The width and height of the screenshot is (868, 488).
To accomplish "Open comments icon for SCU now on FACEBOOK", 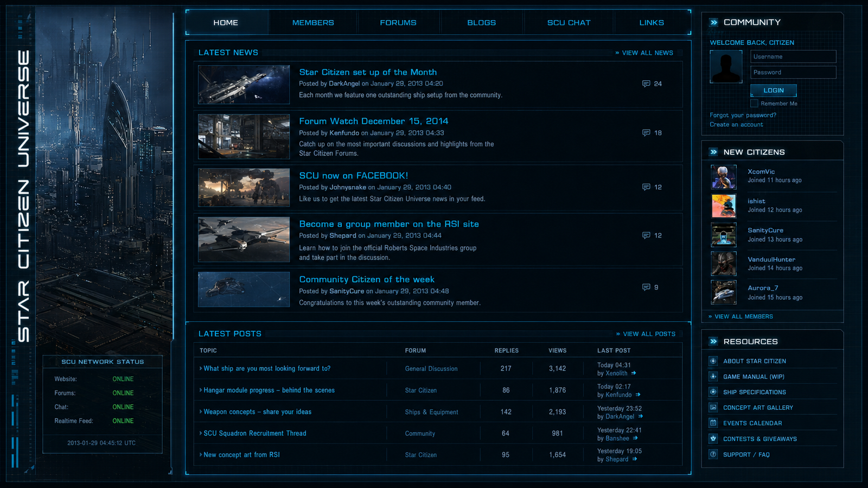I will coord(646,187).
